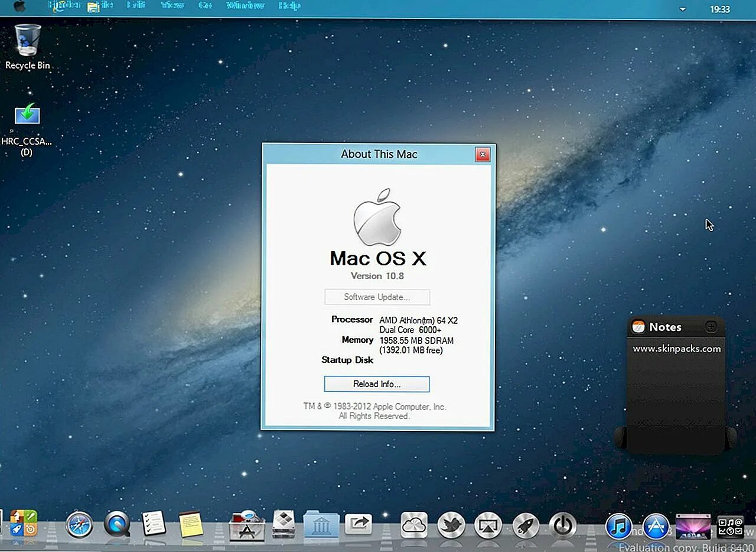Screen dimensions: 756x552
Task: Open Boot Camp drive dock icon
Action: click(x=283, y=525)
